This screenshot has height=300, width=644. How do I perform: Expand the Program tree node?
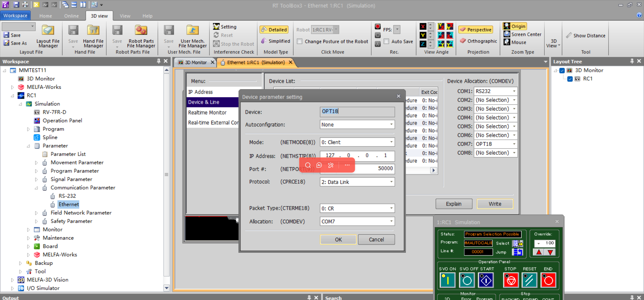point(29,129)
